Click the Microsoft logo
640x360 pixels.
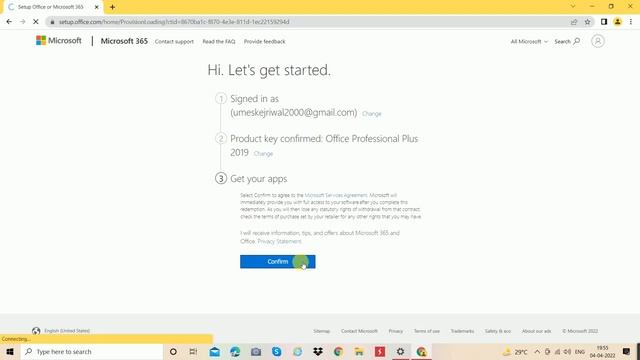(x=59, y=41)
